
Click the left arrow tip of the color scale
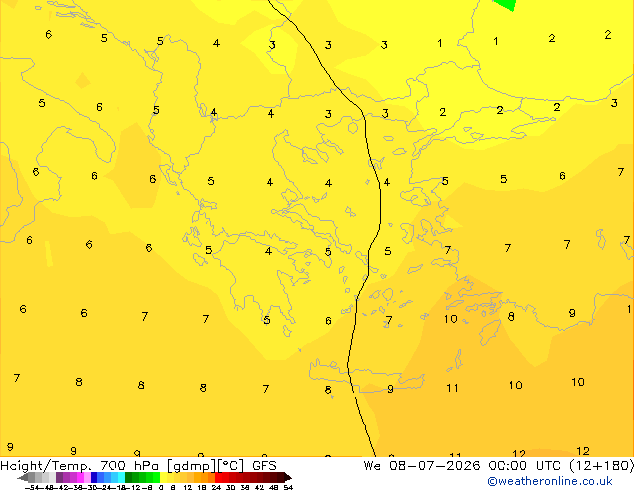click(19, 478)
